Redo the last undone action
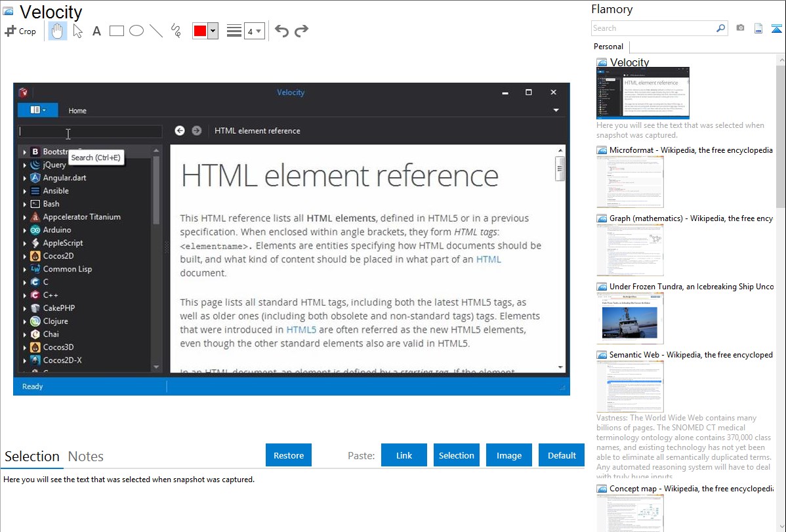Viewport: 786px width, 532px height. [302, 31]
